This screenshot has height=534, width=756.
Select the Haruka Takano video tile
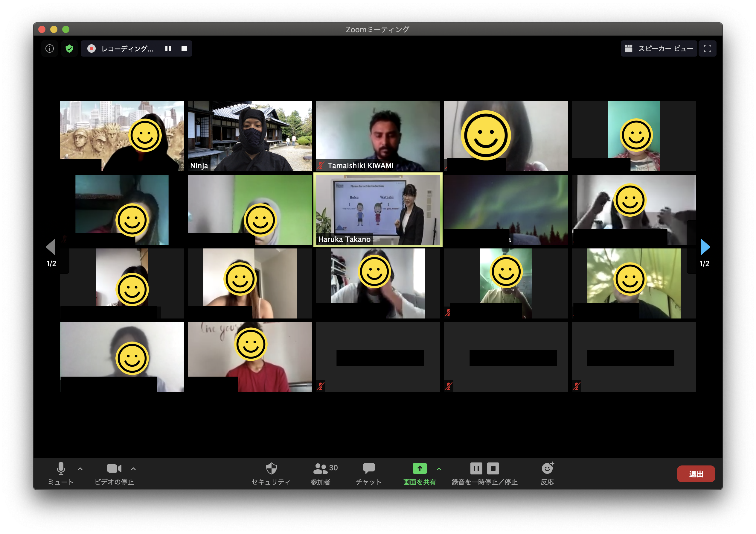(x=378, y=210)
